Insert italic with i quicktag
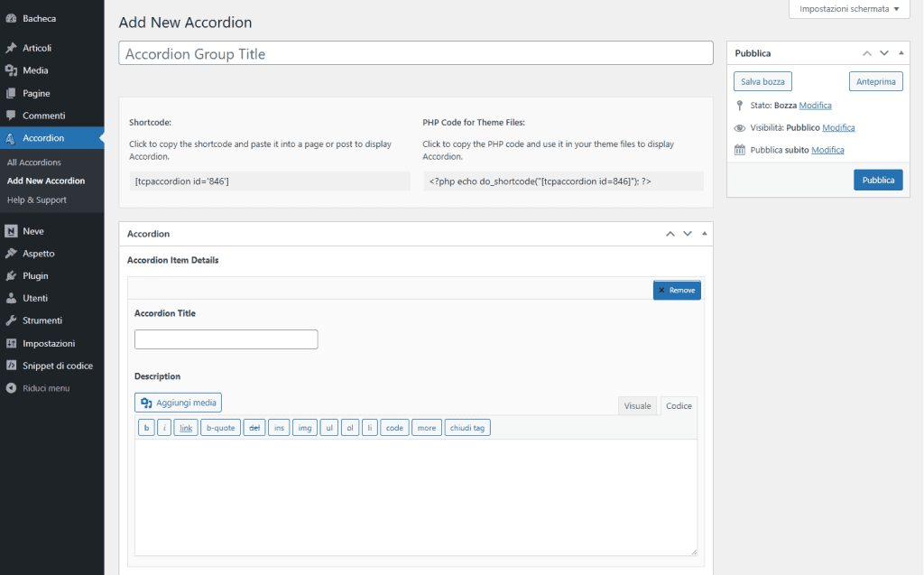924x575 pixels. point(164,428)
